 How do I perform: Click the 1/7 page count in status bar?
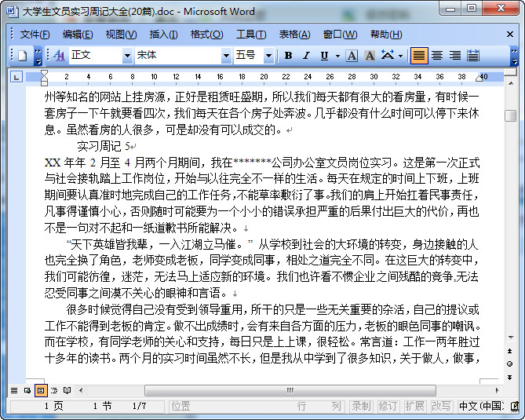139,407
